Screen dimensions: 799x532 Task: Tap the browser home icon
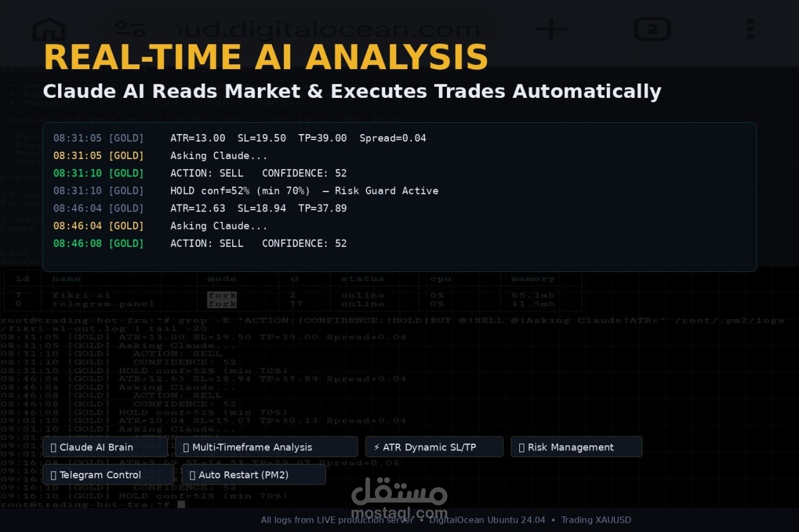pyautogui.click(x=49, y=29)
